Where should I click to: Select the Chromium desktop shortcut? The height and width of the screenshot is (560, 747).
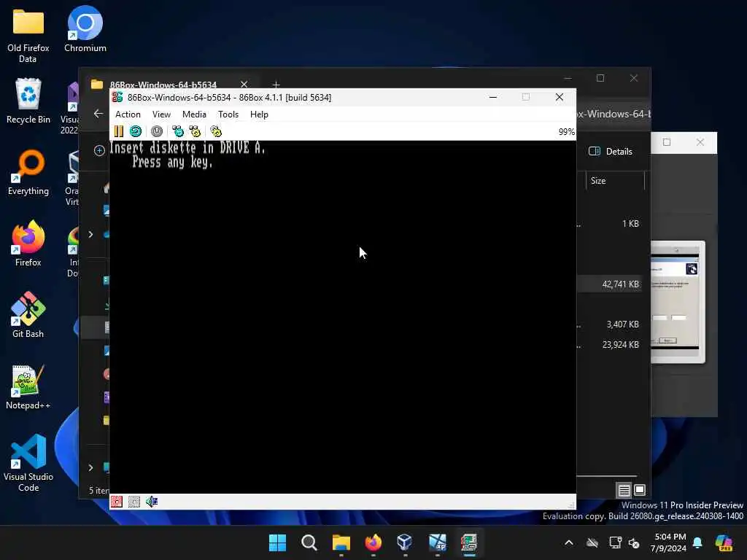pyautogui.click(x=85, y=29)
